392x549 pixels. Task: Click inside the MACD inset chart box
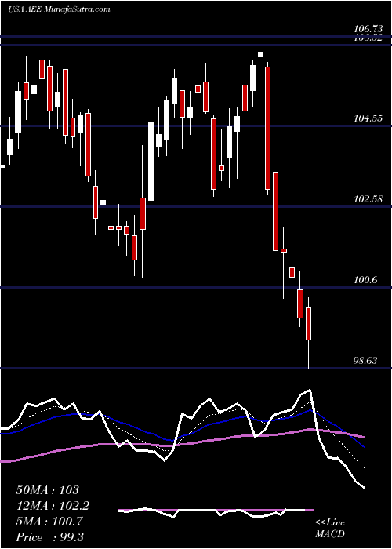[216, 510]
